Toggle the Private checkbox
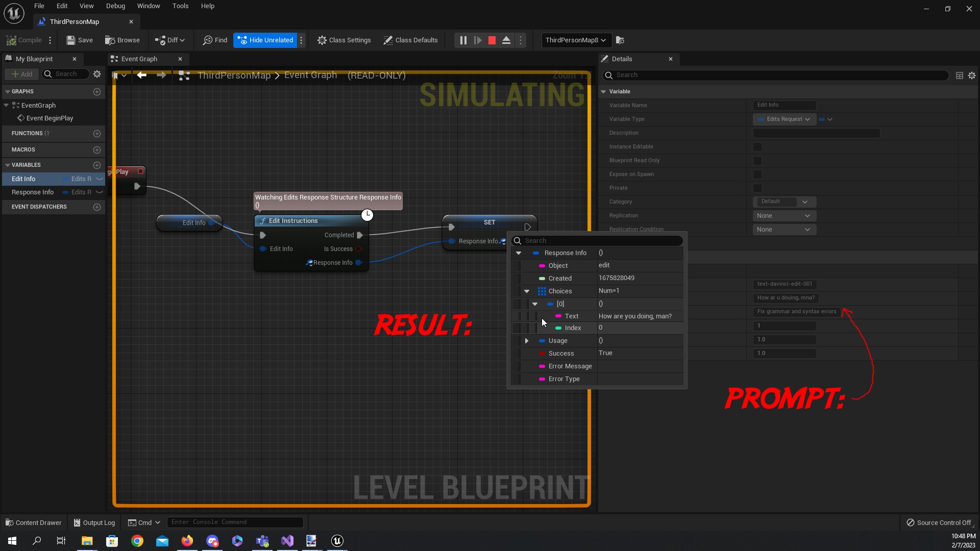The height and width of the screenshot is (551, 980). (757, 188)
